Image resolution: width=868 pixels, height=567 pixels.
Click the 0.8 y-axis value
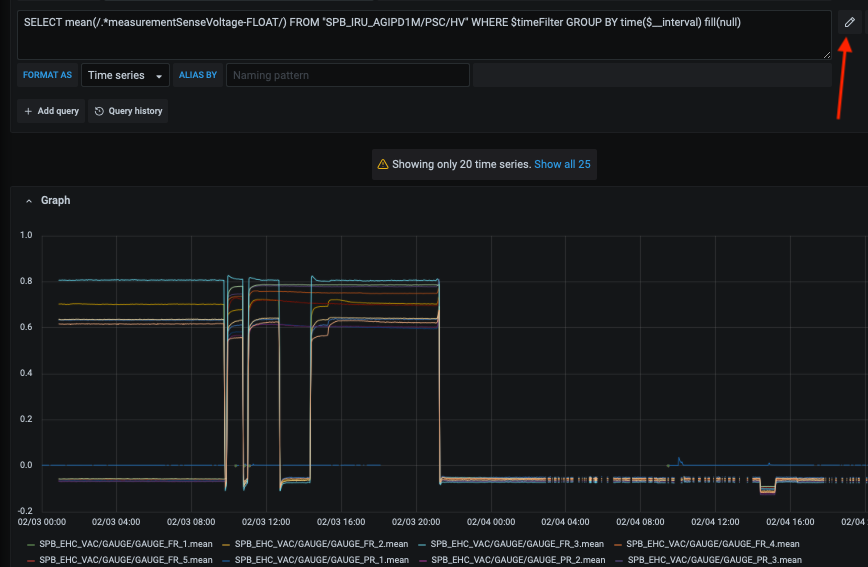click(26, 281)
